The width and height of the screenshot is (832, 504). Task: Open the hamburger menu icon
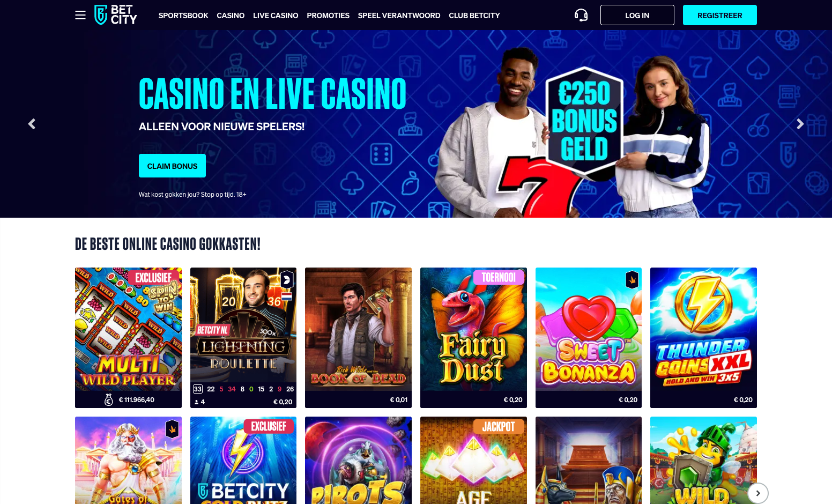(x=80, y=15)
